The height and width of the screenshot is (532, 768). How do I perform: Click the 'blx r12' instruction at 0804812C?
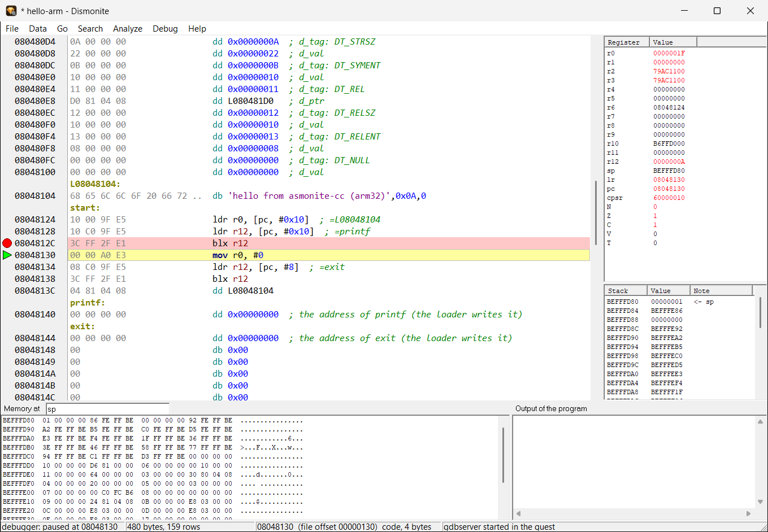(230, 243)
